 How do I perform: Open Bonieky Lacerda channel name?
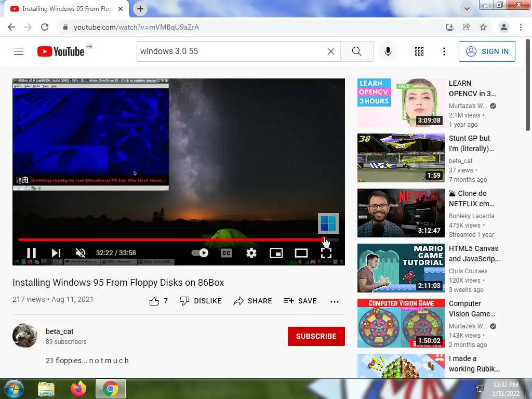472,216
